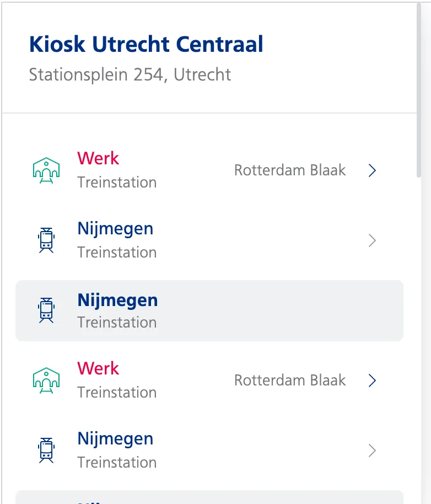Select the bold Nijmegen label in the highlighted row
Screen dimensions: 431x504
pyautogui.click(x=117, y=300)
